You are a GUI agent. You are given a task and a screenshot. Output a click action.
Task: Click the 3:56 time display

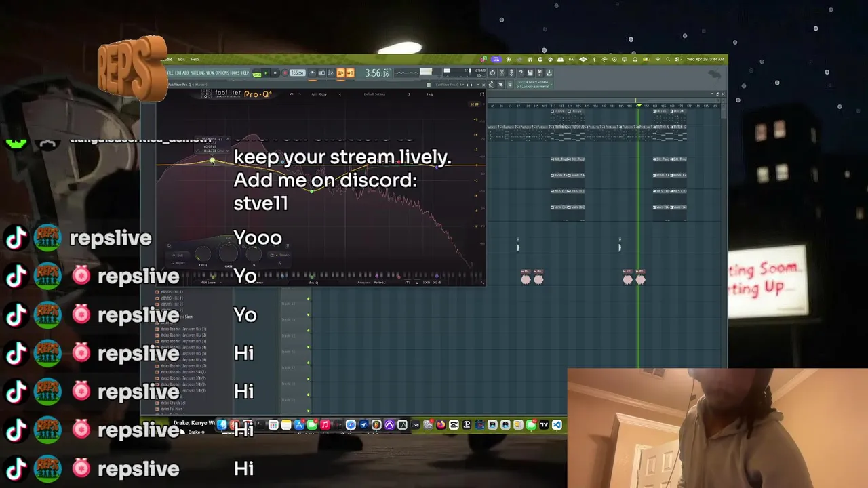pos(378,73)
